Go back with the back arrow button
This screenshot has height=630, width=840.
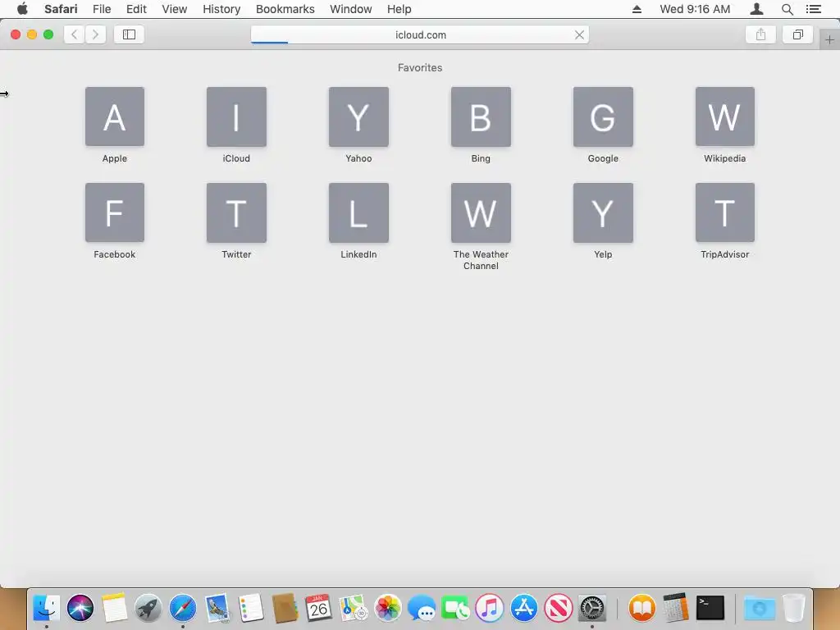75,34
